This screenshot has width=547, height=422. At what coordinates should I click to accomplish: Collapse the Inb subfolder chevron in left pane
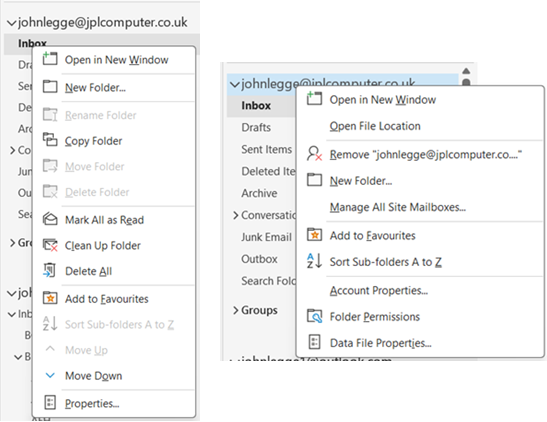tap(12, 315)
